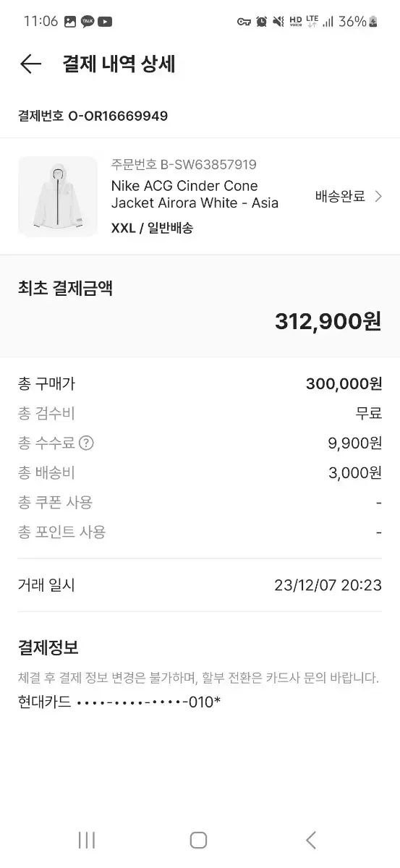Select the 배송완료 delivery status text
The image size is (400, 868).
[x=340, y=196]
